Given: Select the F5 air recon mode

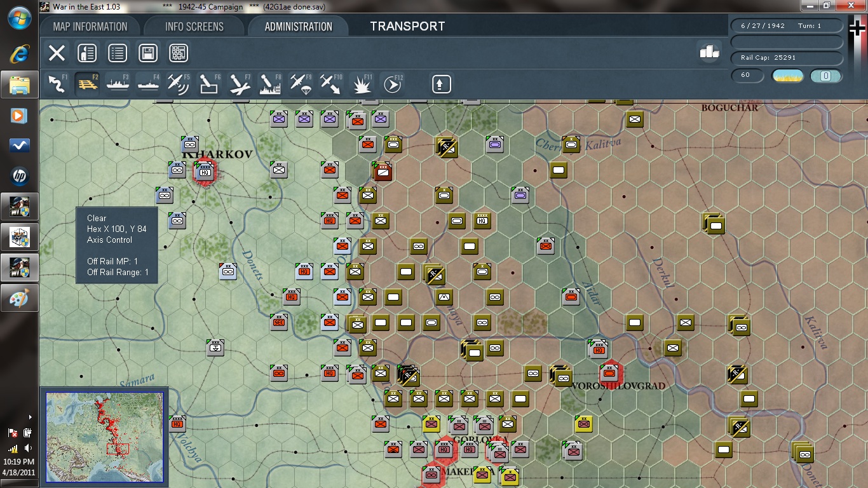Looking at the screenshot, I should coord(179,83).
